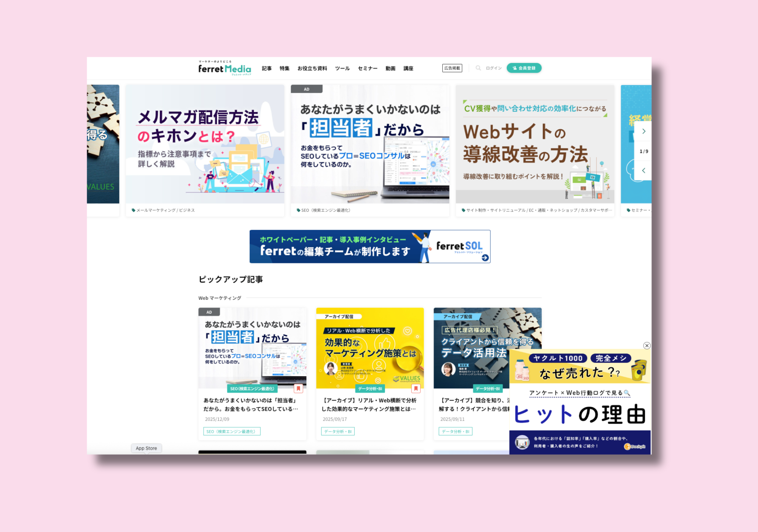This screenshot has width=758, height=532.
Task: Click the SEO(検索エンジン最適化) tag under first article
Action: pyautogui.click(x=232, y=432)
